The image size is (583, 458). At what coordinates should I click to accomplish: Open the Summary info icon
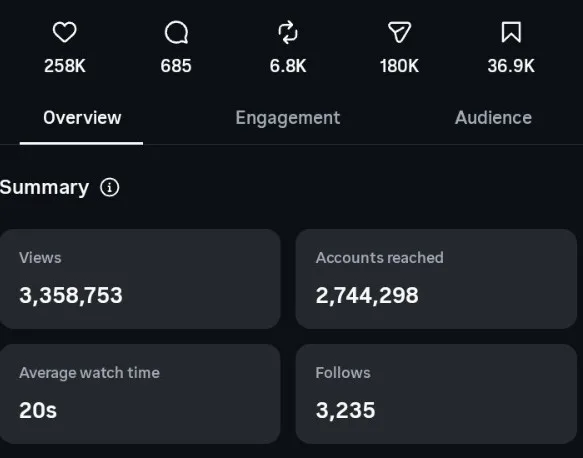click(109, 187)
